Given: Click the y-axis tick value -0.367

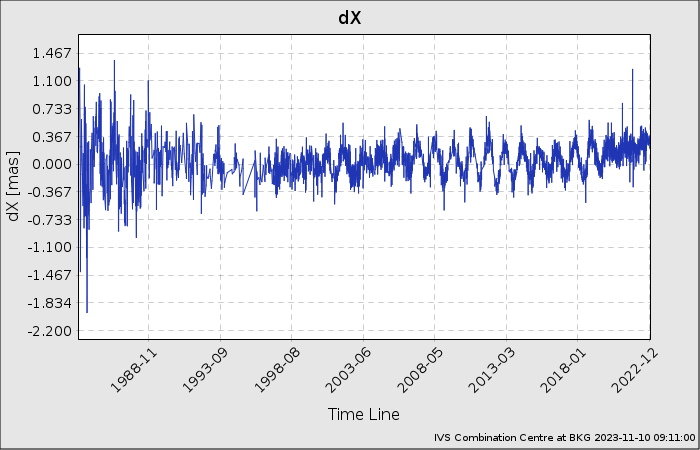Looking at the screenshot, I should point(50,192).
